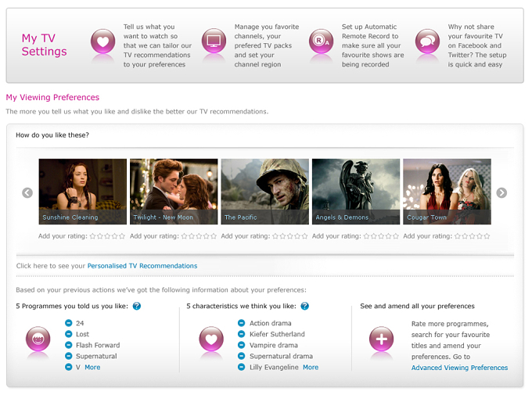Screen dimensions: 532x395
Task: Remove Lilly Evangeline characteristic
Action: (x=241, y=367)
